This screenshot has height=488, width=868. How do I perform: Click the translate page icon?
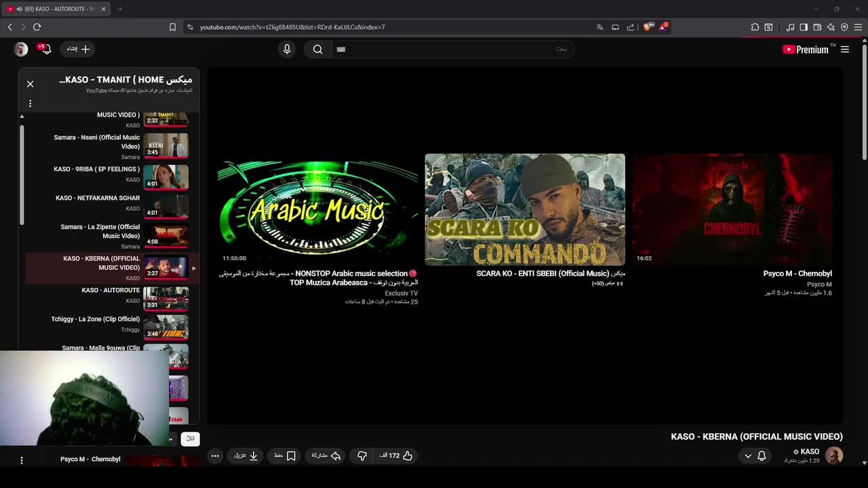pos(599,27)
